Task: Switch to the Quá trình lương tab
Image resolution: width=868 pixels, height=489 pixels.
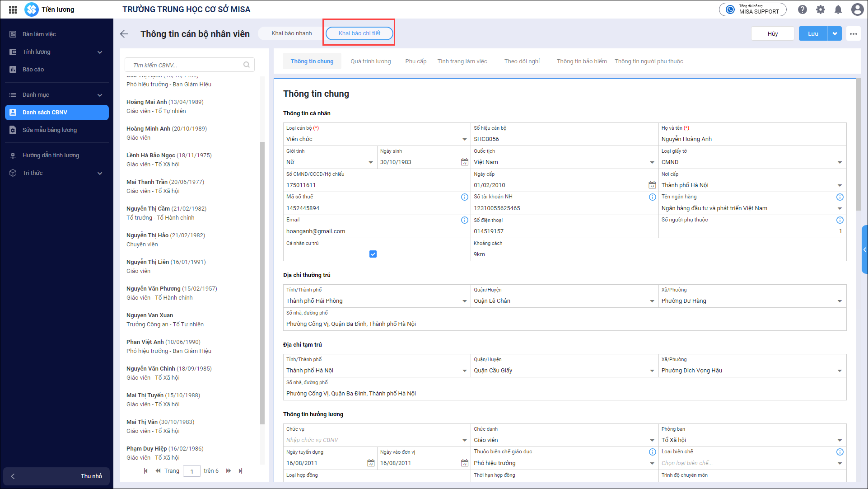Action: 371,61
